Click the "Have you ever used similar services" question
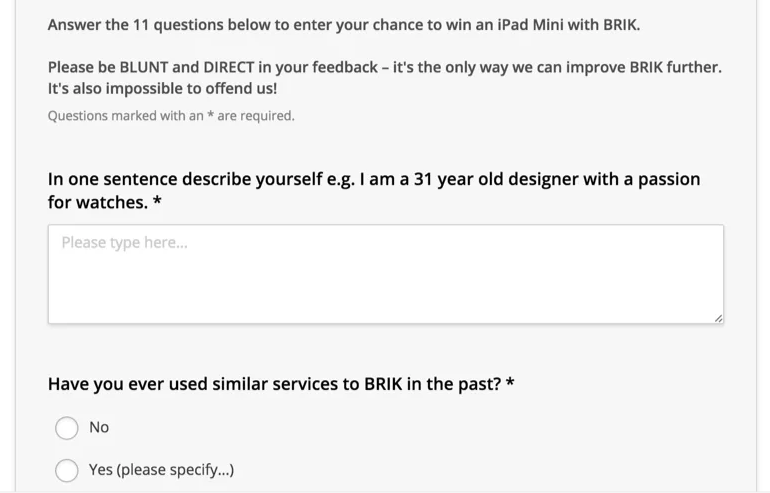 coord(281,384)
